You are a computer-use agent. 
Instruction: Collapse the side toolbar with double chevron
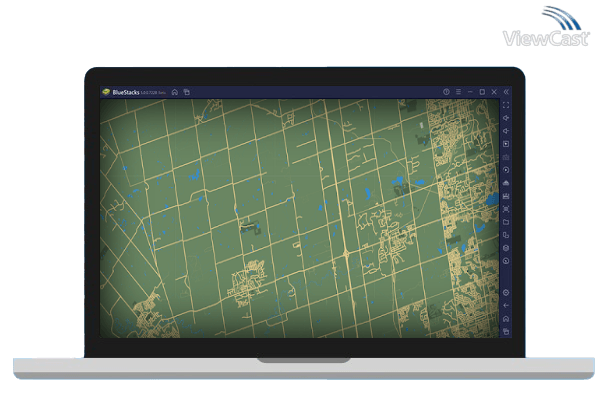[x=506, y=92]
